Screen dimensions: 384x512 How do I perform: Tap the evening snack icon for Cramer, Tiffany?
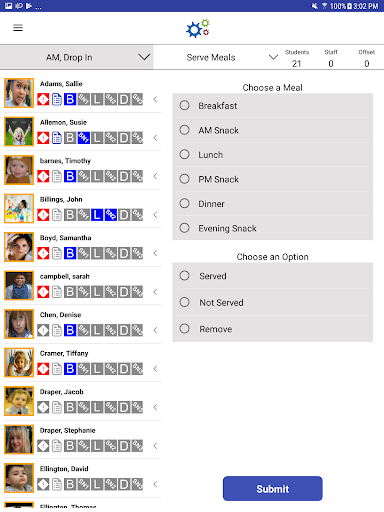[137, 369]
